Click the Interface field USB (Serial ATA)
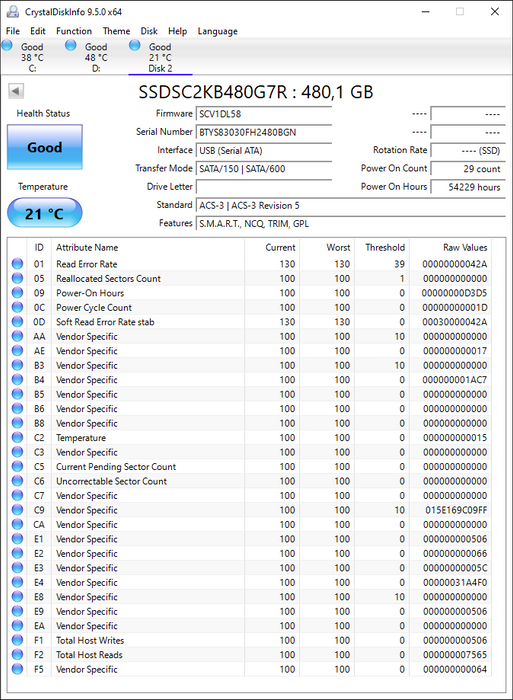Screen dimensions: 513x700 point(263,150)
